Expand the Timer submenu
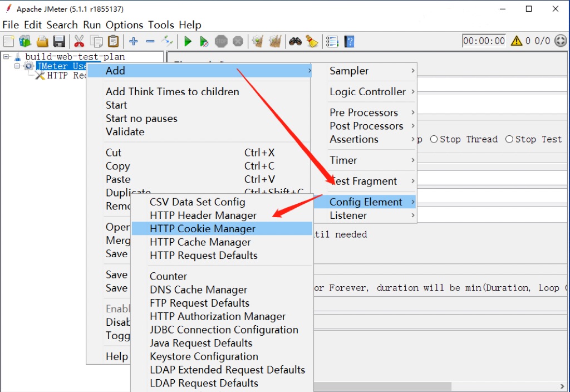This screenshot has width=570, height=392. point(372,160)
